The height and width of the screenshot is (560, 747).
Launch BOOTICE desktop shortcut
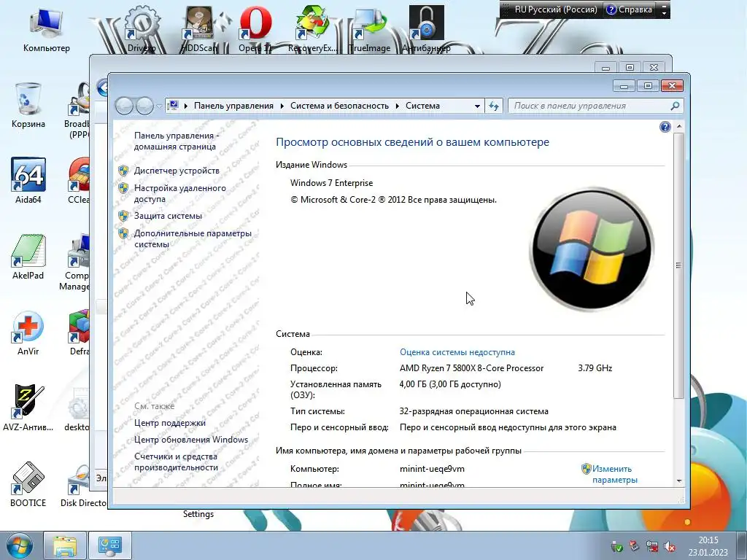pyautogui.click(x=28, y=483)
